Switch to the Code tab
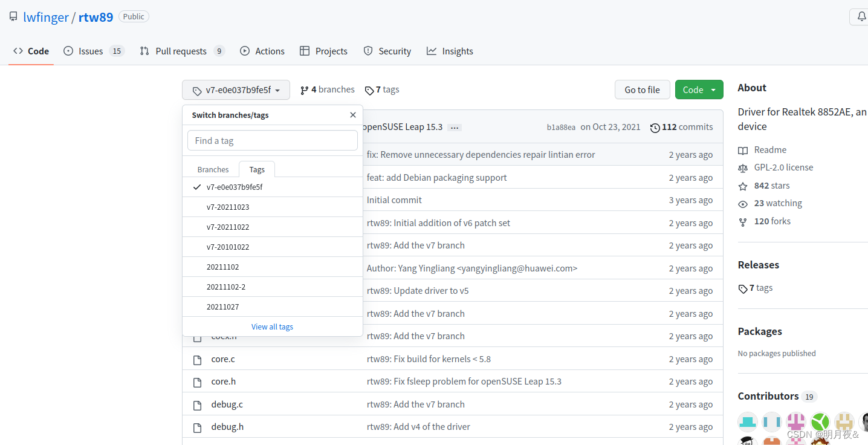The image size is (868, 445). (x=31, y=51)
